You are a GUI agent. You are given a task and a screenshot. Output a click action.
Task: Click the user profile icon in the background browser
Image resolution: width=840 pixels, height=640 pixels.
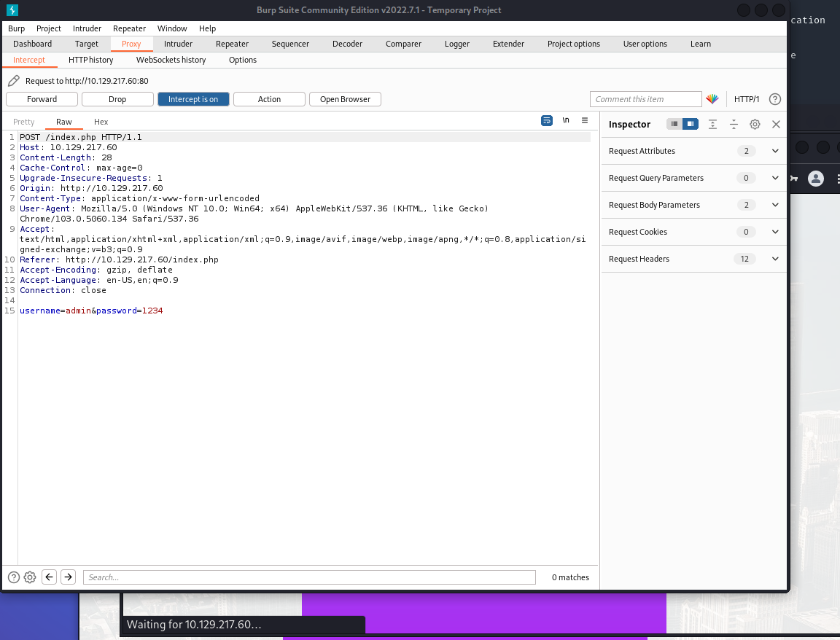tap(816, 179)
